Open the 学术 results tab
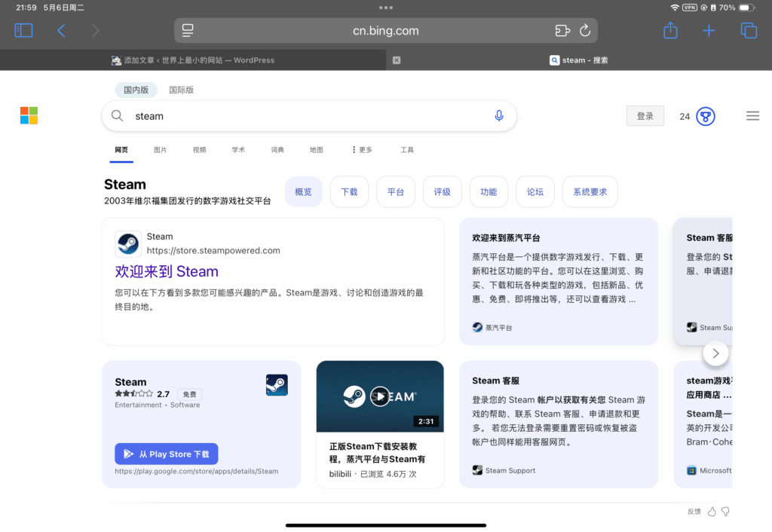 [238, 150]
